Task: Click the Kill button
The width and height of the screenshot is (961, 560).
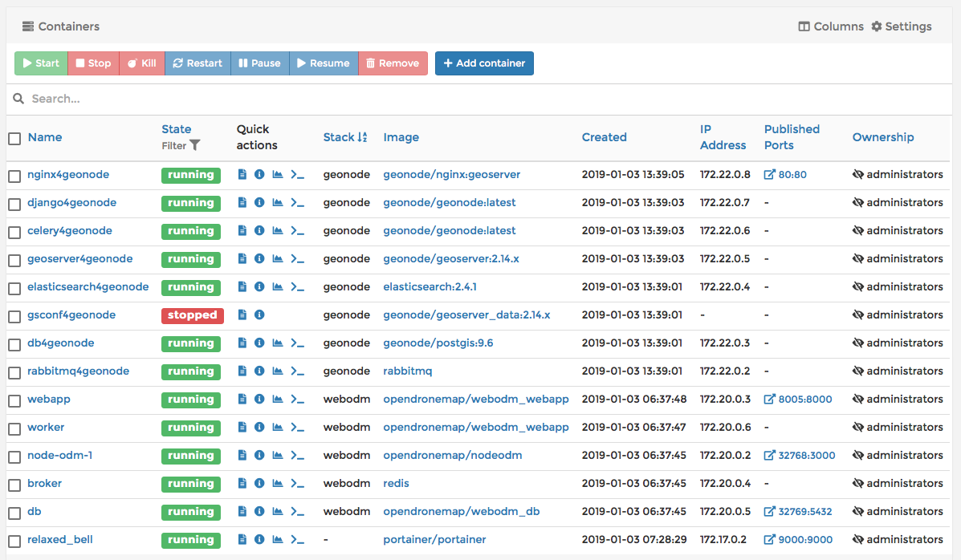Action: (x=141, y=63)
